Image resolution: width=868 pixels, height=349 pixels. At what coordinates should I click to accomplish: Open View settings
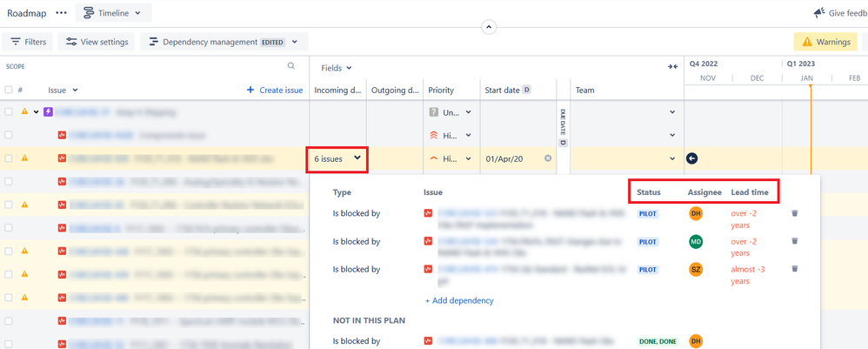tap(97, 42)
